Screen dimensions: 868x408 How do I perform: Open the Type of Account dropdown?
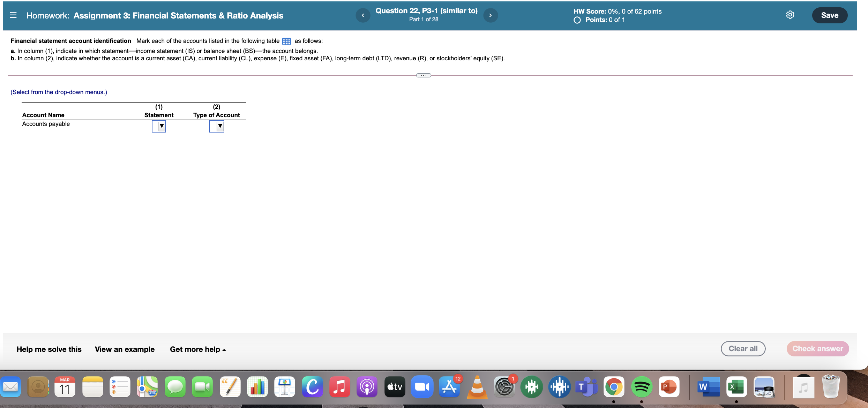point(217,126)
